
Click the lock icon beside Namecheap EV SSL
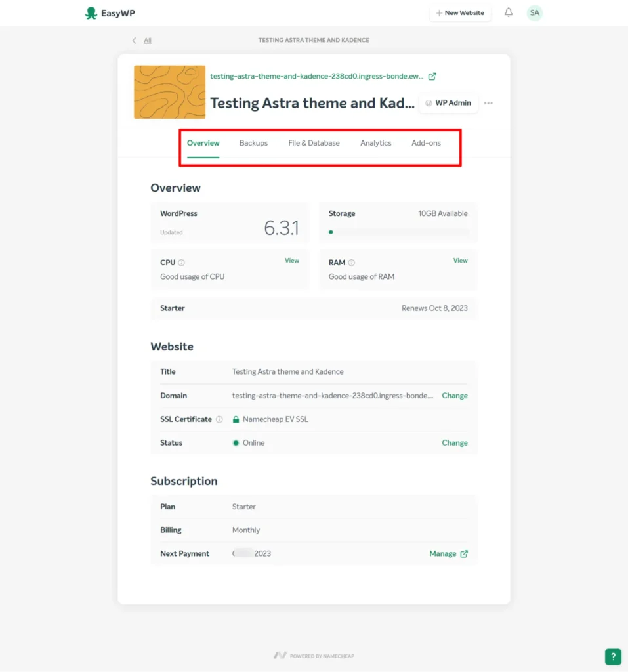tap(236, 419)
